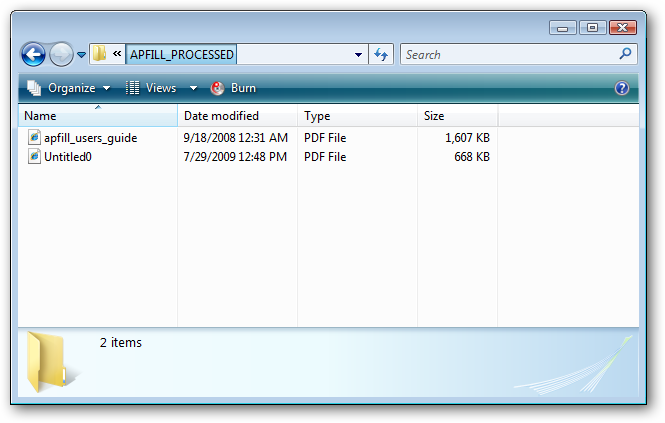Click PDF File type of Untitled0
Image resolution: width=665 pixels, height=423 pixels.
(x=325, y=157)
